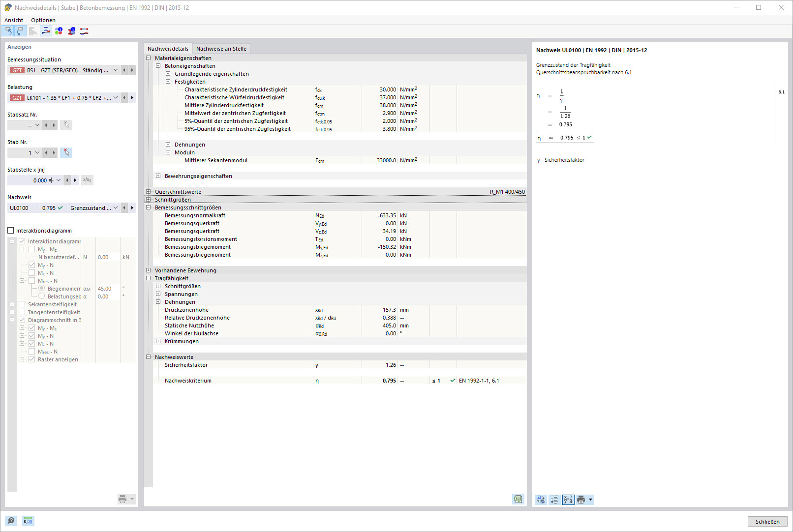Screen dimensions: 793x532
Task: Select the Sicherheitsfaktor row
Action: point(339,365)
